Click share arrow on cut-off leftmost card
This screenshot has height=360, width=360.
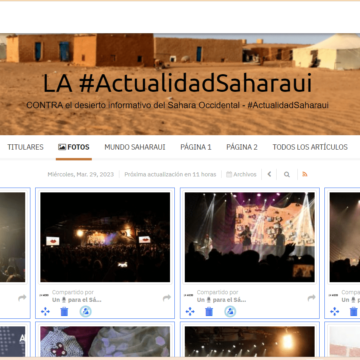click(x=22, y=298)
